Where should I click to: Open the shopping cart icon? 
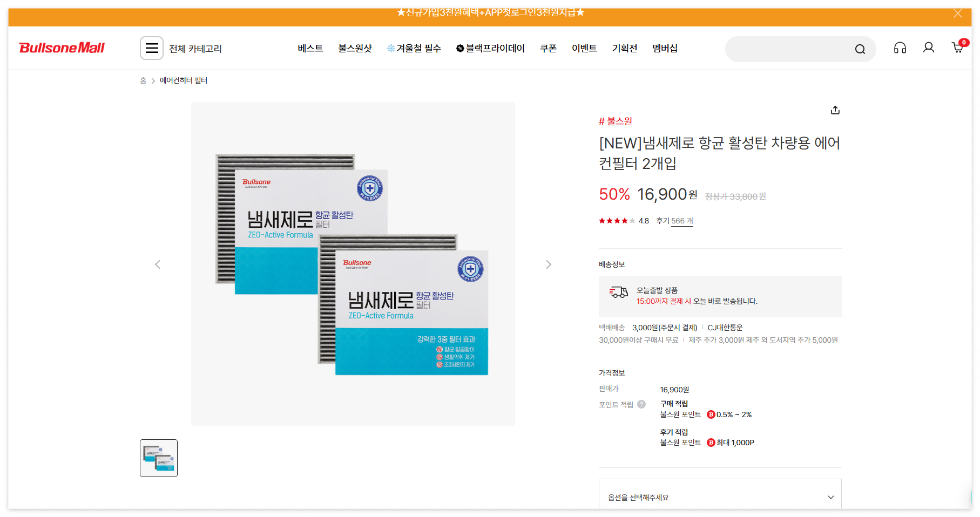click(x=958, y=47)
